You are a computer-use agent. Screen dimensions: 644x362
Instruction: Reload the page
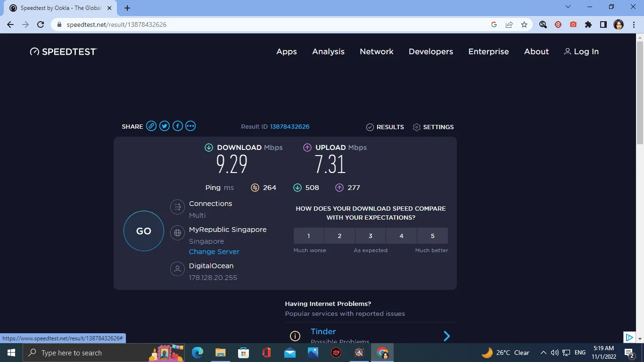tap(41, 25)
